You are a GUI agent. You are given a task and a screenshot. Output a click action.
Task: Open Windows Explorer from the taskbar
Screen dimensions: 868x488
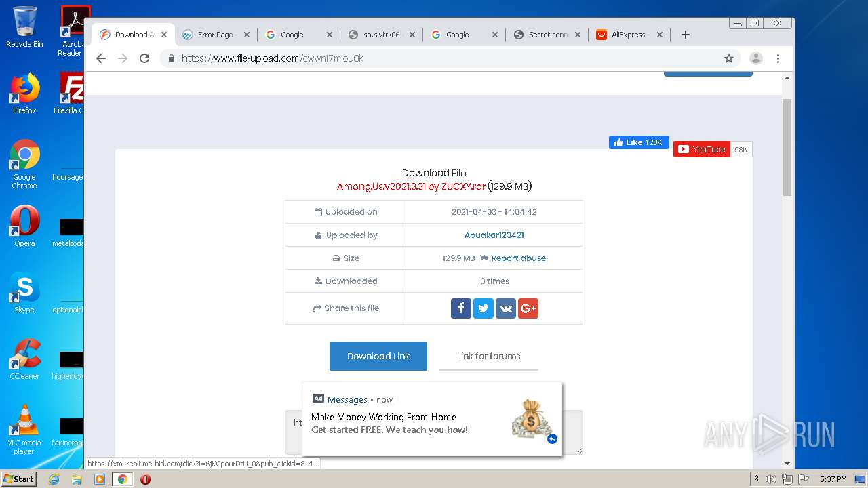(x=77, y=479)
